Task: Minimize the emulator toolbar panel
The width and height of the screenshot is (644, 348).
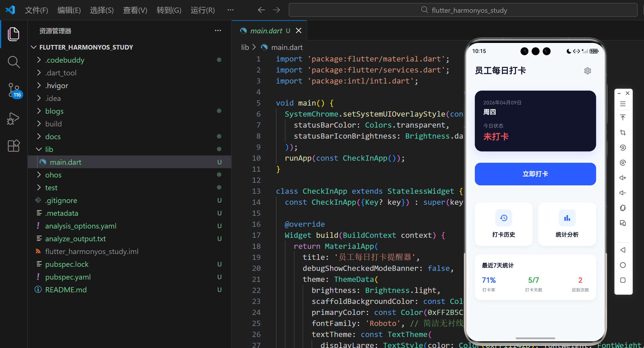Action: [619, 93]
